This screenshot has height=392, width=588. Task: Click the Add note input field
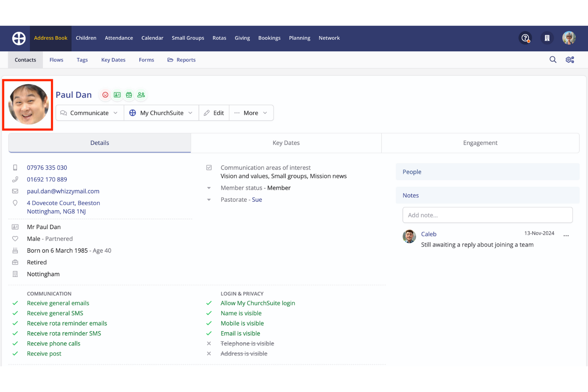pos(487,215)
